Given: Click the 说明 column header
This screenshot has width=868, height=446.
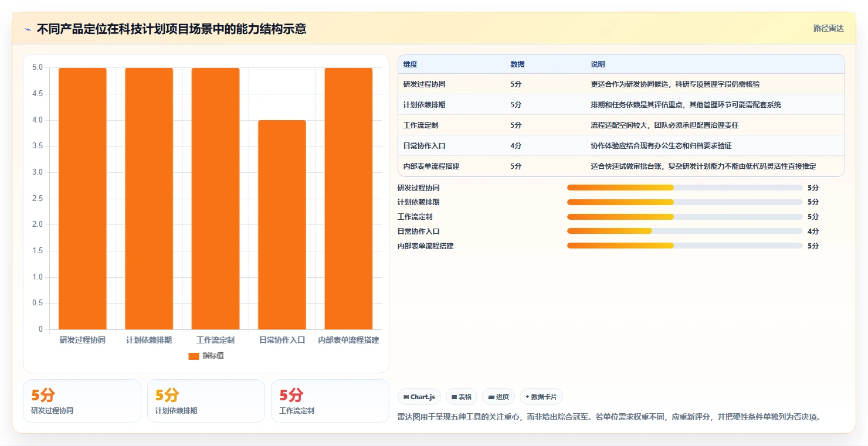Looking at the screenshot, I should coord(598,64).
